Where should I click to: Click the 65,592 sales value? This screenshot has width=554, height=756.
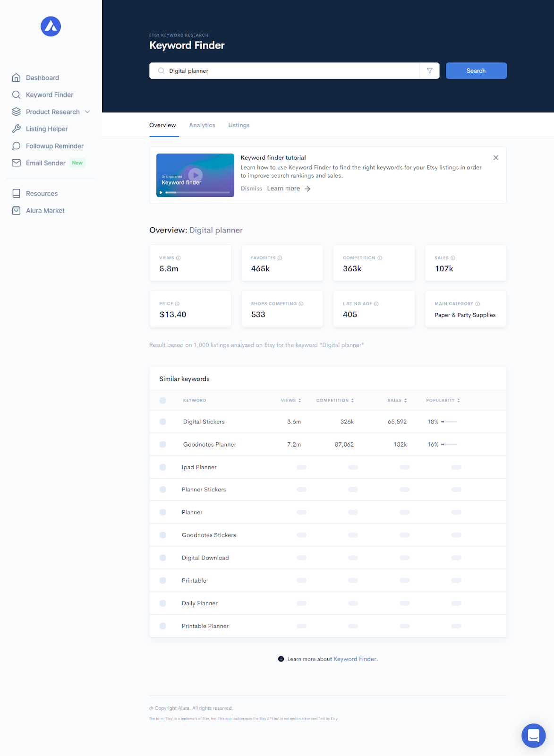coord(397,421)
